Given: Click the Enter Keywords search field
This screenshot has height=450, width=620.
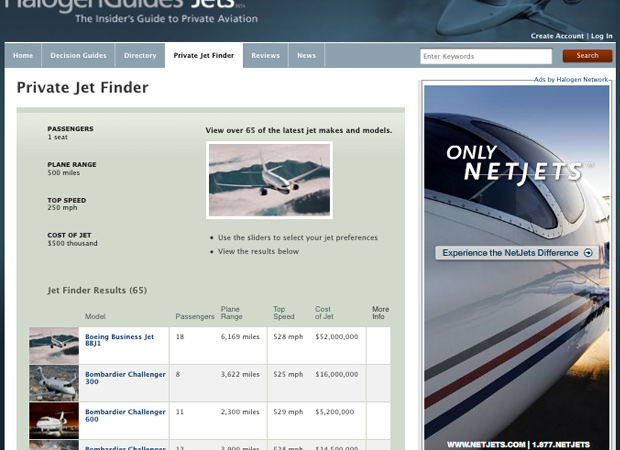Looking at the screenshot, I should pos(486,56).
